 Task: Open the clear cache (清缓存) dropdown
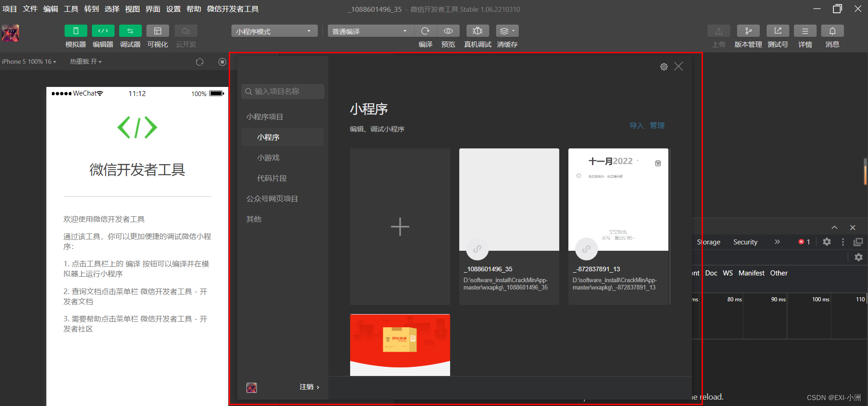click(507, 31)
